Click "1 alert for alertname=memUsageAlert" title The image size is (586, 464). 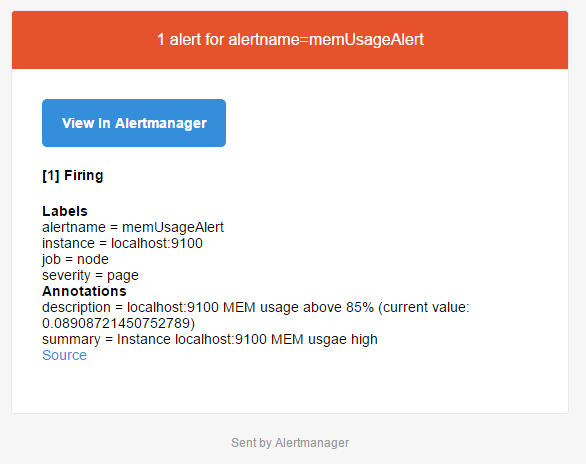pyautogui.click(x=290, y=39)
